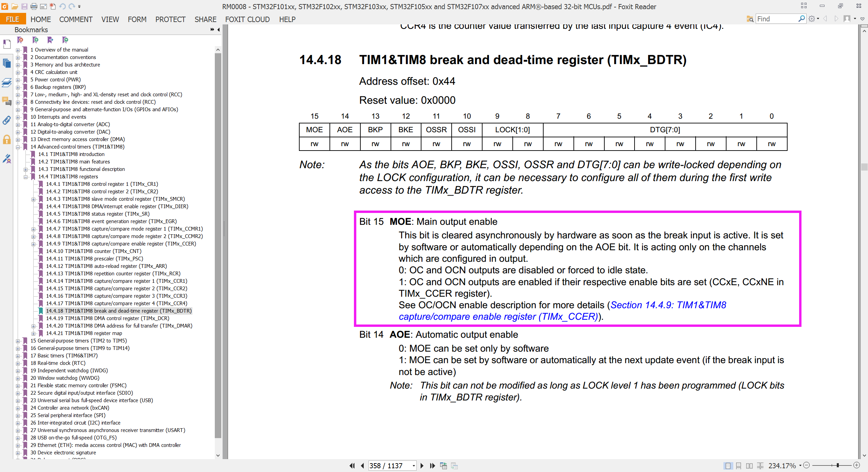The height and width of the screenshot is (472, 868).
Task: Open the page number dropdown
Action: 414,466
